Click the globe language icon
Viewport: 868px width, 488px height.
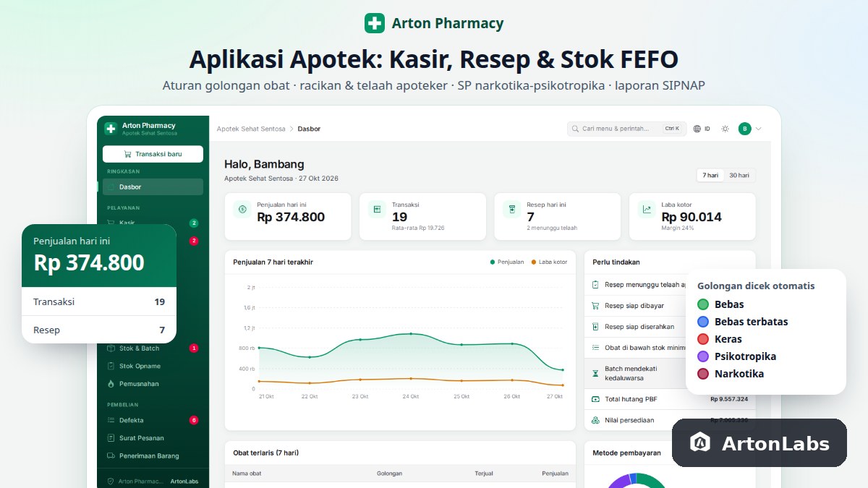pyautogui.click(x=697, y=129)
